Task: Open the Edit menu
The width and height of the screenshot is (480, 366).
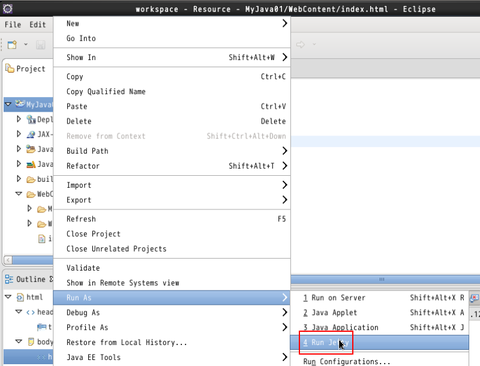Action: [x=37, y=25]
